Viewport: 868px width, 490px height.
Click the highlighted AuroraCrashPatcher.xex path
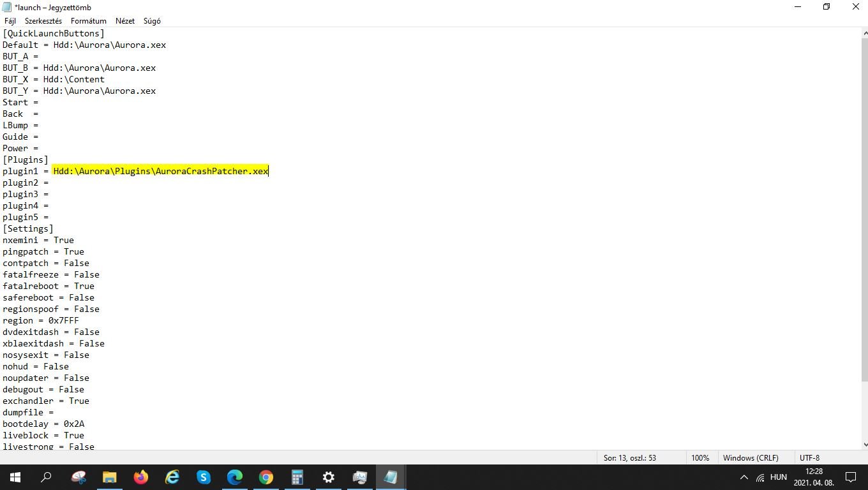pyautogui.click(x=161, y=171)
